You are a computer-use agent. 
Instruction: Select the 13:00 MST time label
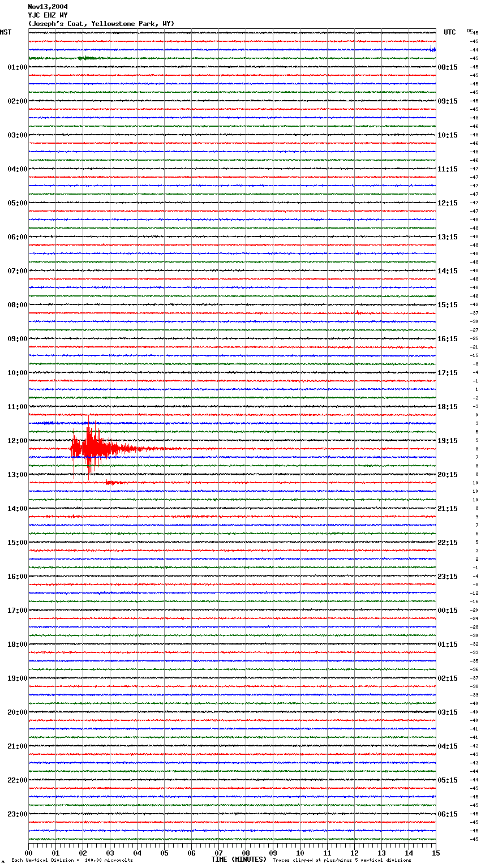(x=17, y=475)
